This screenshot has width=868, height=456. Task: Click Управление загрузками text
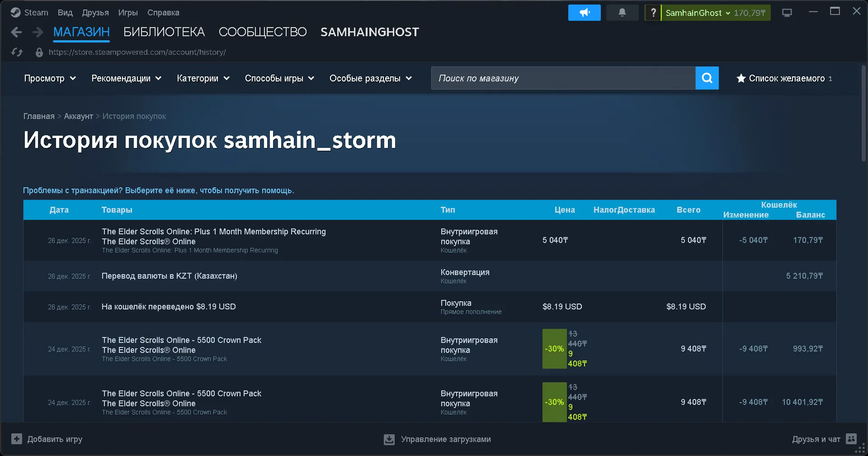(446, 439)
